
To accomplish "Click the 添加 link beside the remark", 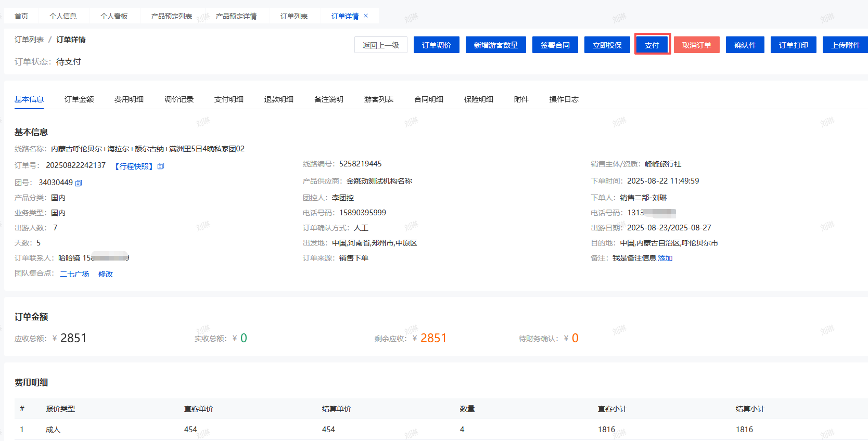I will 665,258.
